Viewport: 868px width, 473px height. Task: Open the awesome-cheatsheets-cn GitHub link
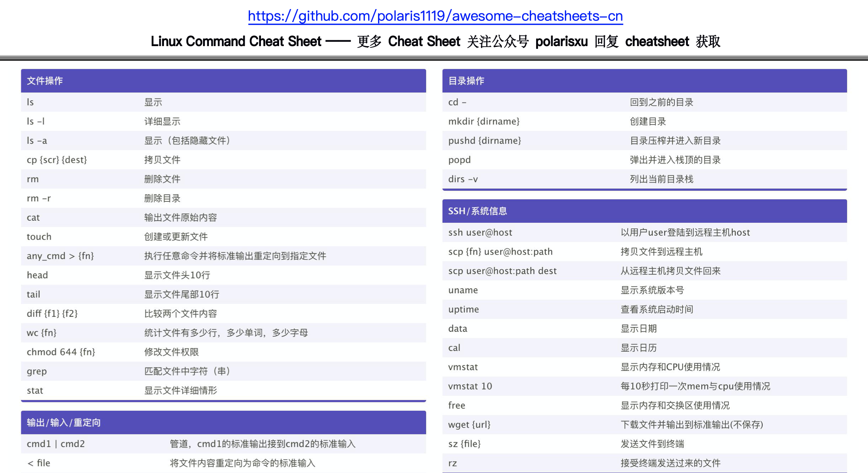(435, 16)
